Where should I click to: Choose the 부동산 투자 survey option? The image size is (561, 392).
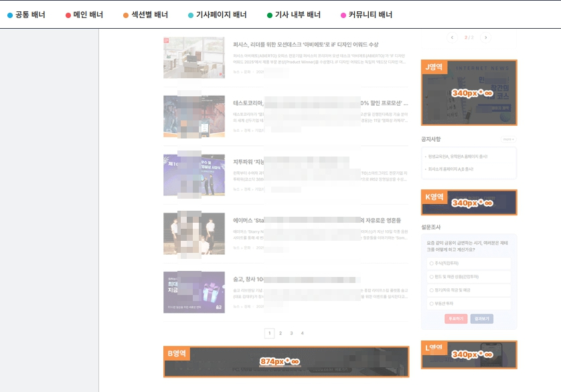coord(469,304)
